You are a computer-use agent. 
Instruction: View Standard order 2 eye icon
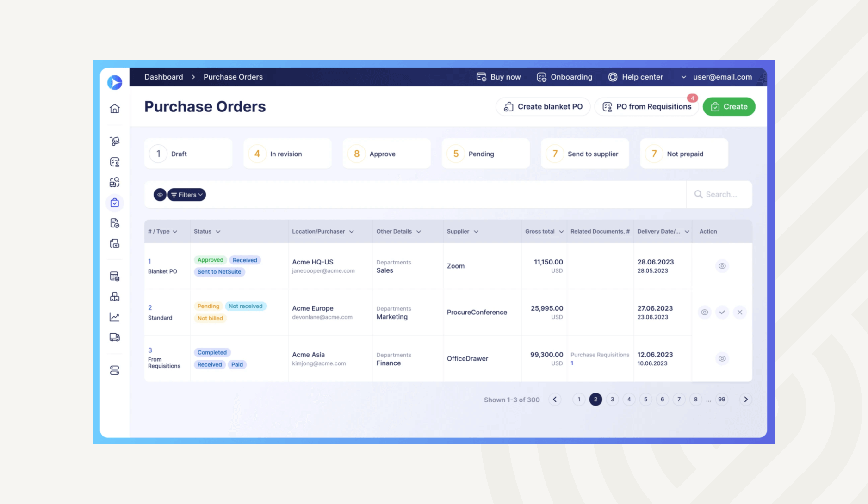705,312
